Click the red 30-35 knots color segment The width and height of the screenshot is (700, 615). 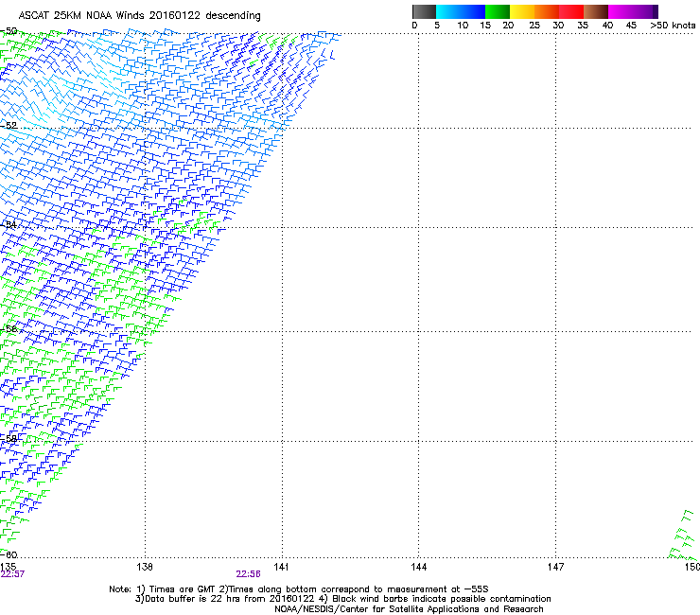click(x=571, y=11)
